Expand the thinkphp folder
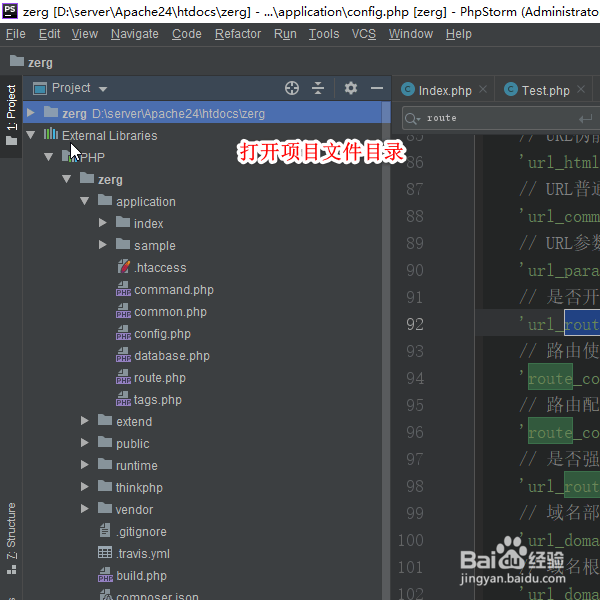 pos(85,487)
